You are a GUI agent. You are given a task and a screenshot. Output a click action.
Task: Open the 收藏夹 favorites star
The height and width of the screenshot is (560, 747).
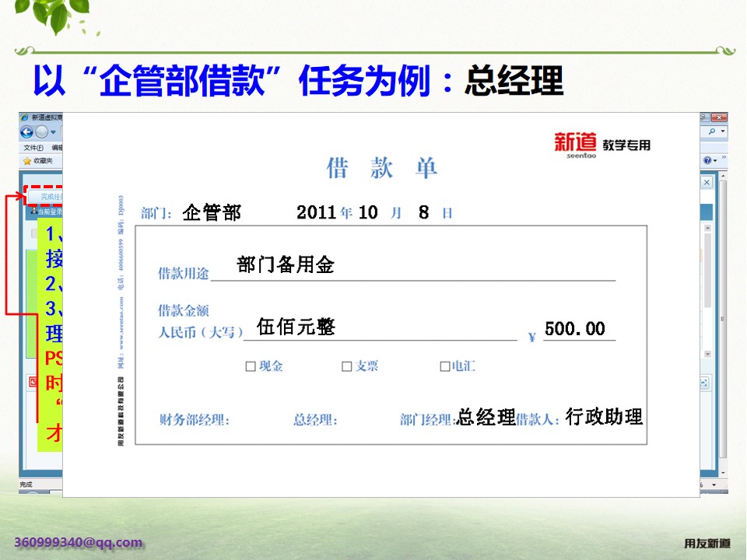pyautogui.click(x=27, y=161)
